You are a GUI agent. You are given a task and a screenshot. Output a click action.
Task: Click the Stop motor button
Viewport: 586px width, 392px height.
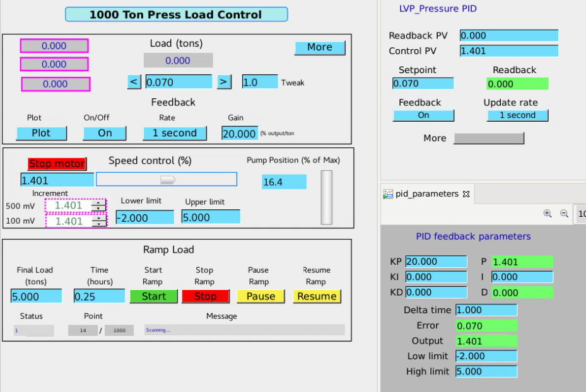point(57,164)
